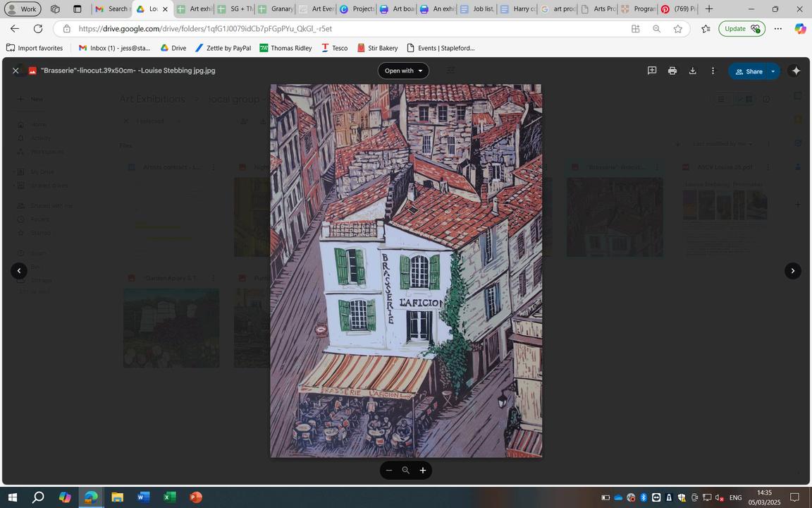Launch Excel from the taskbar
The image size is (812, 508).
click(169, 497)
